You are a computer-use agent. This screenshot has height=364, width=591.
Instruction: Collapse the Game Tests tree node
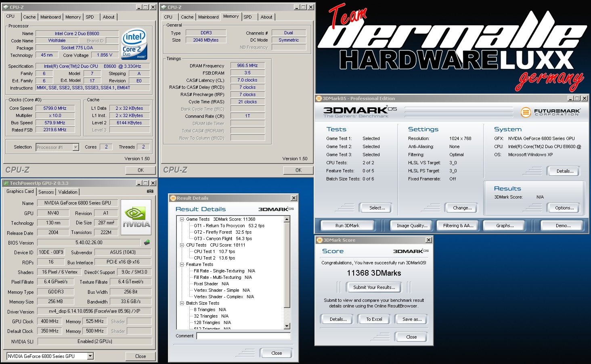pos(182,219)
